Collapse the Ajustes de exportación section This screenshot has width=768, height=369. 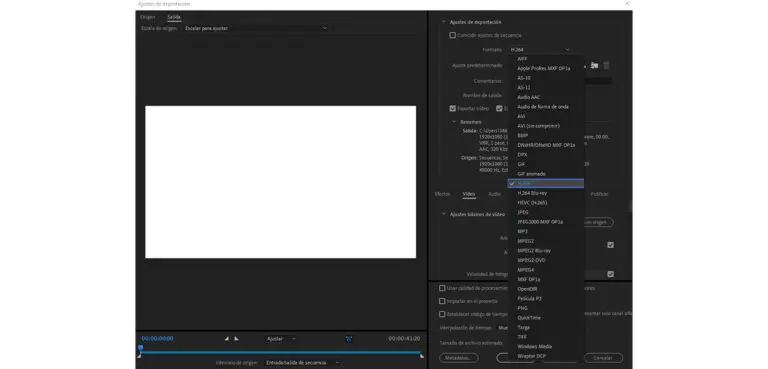pyautogui.click(x=444, y=22)
